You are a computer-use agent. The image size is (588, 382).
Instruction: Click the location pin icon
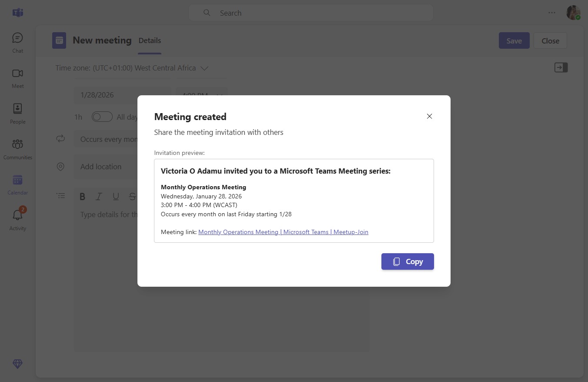click(x=60, y=167)
